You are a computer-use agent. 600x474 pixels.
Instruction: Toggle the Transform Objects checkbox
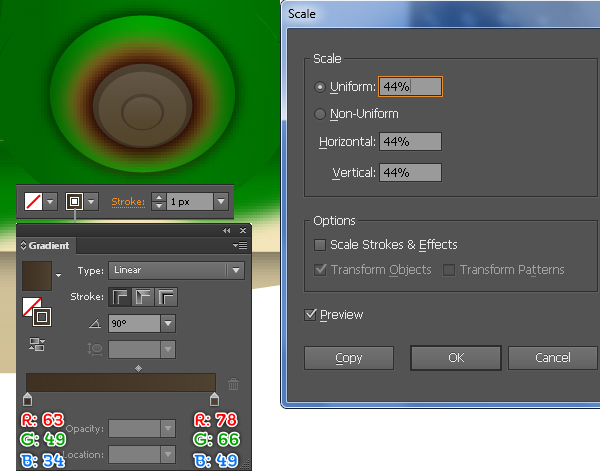click(x=320, y=270)
